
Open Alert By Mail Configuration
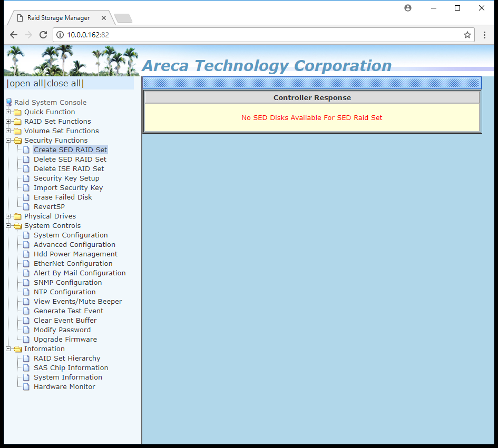point(80,273)
